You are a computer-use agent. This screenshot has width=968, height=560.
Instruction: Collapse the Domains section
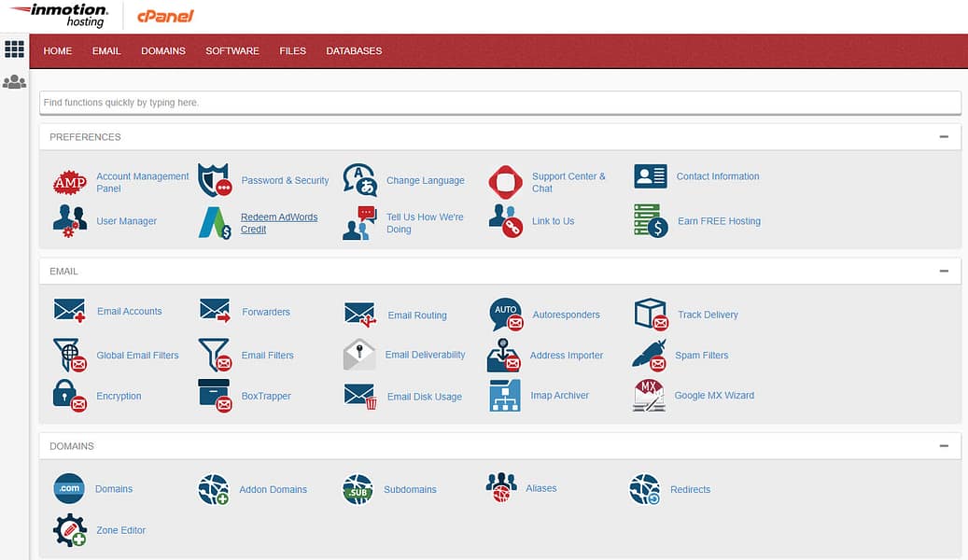point(944,446)
